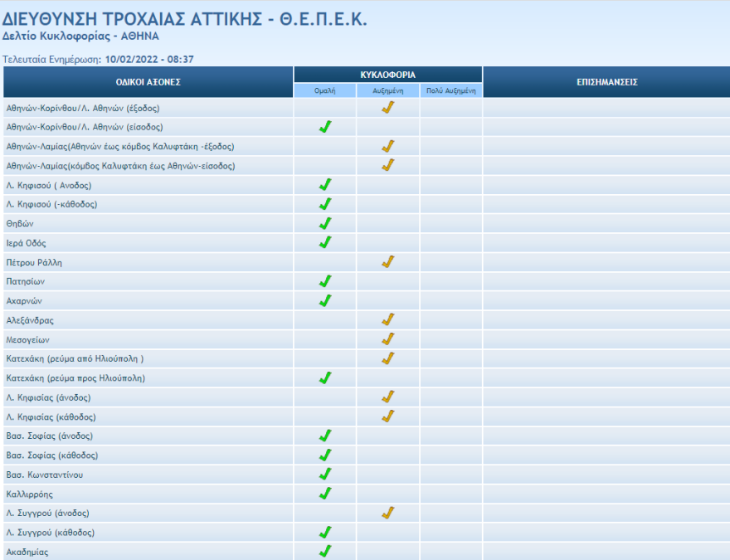
Task: Click the ΟΔΙΚΟΙ ΑΞΟΝΕΣ table header
Action: point(148,82)
